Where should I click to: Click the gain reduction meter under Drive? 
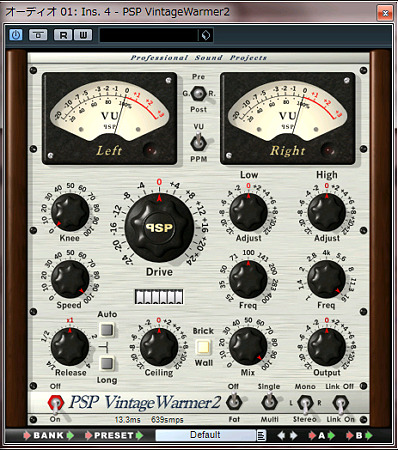(x=159, y=296)
